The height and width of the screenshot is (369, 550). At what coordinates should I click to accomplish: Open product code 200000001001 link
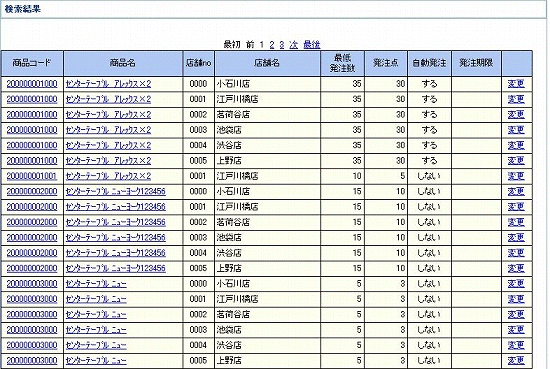[32, 176]
